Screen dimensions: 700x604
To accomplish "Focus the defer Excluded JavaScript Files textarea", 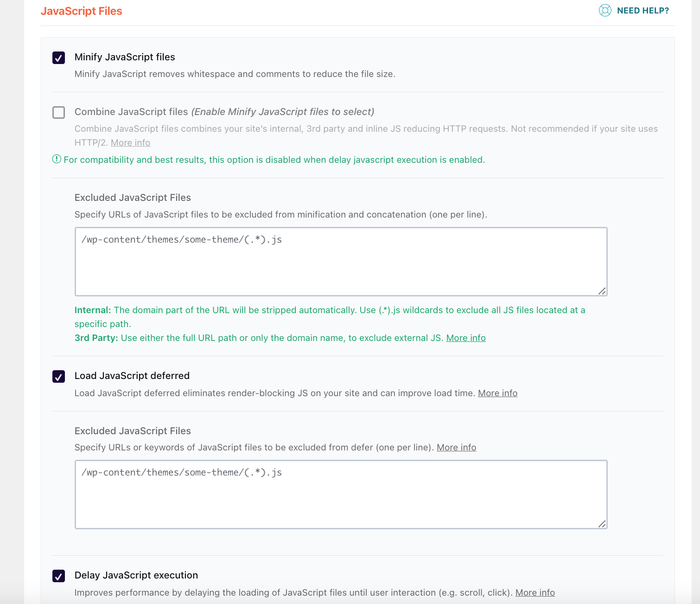I will tap(341, 495).
